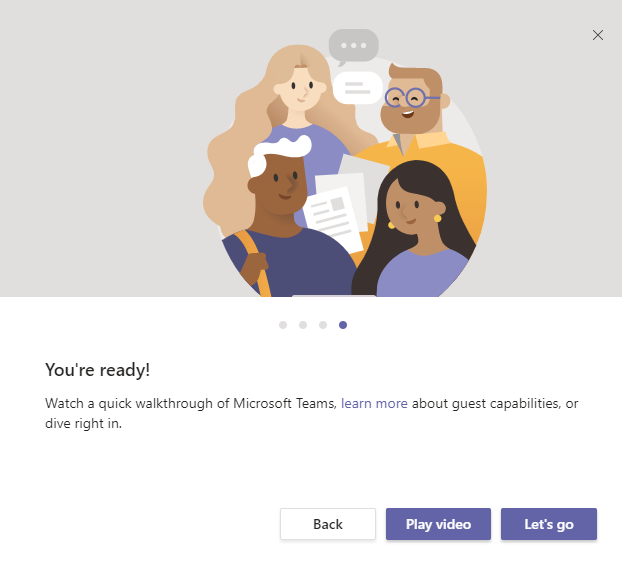Go to the previous step with Back
The height and width of the screenshot is (567, 622).
click(x=328, y=524)
